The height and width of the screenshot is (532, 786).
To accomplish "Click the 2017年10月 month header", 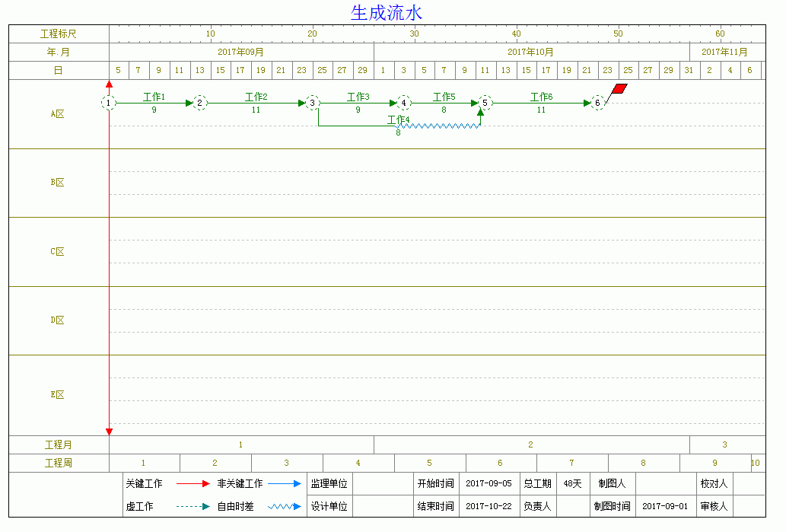I will point(531,53).
